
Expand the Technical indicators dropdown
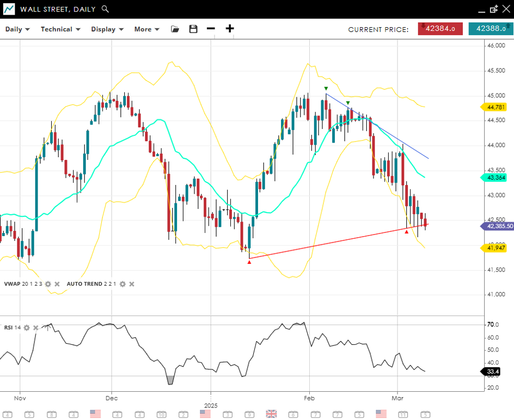pyautogui.click(x=60, y=29)
